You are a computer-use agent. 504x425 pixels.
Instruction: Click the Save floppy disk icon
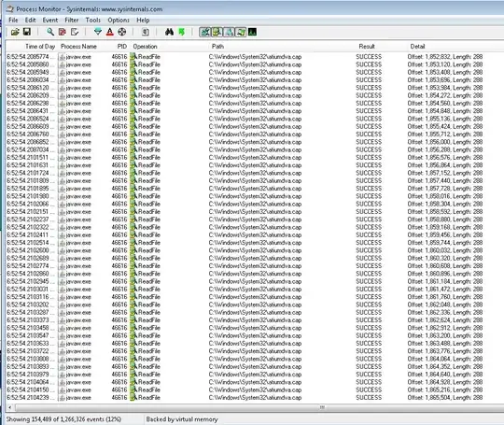[x=27, y=32]
